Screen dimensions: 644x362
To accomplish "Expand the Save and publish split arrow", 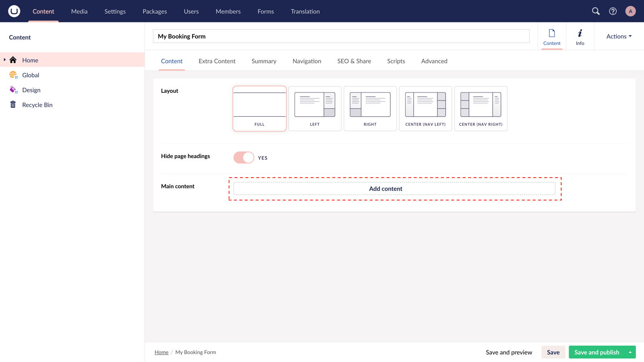I will click(x=630, y=352).
